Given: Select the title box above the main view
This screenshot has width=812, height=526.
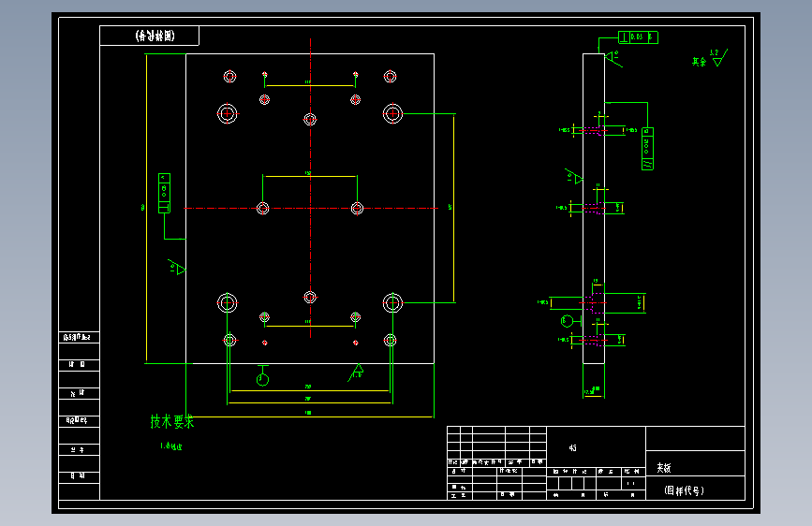Looking at the screenshot, I should [149, 36].
